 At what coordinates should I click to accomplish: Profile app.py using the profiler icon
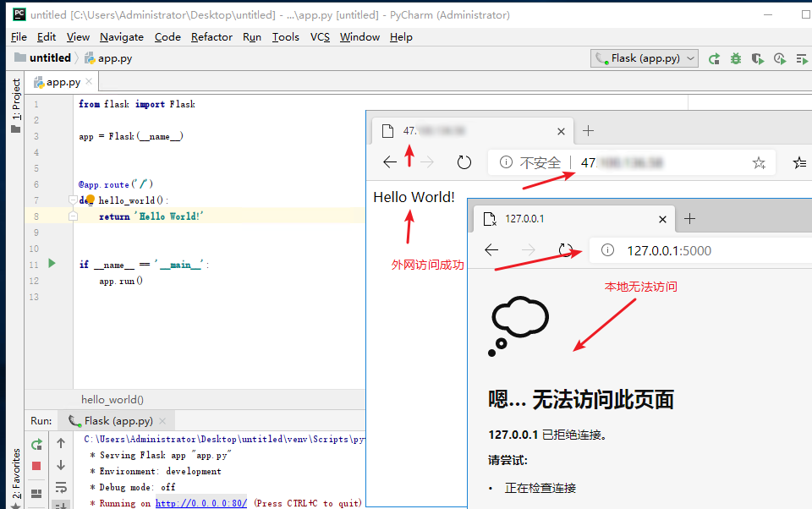point(779,58)
